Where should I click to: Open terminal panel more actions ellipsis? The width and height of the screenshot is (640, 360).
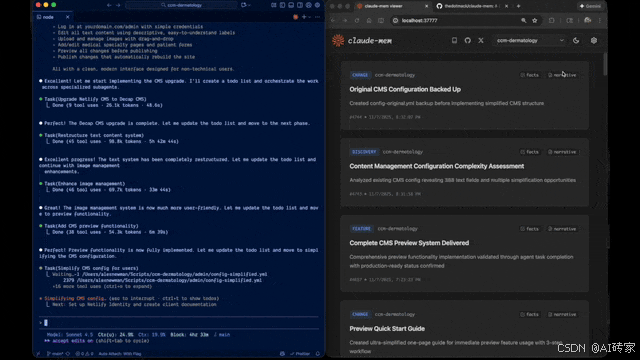pos(318,17)
